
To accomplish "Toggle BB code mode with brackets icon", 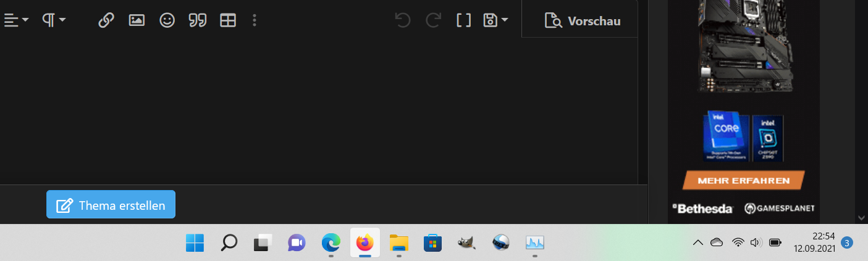I will [464, 20].
